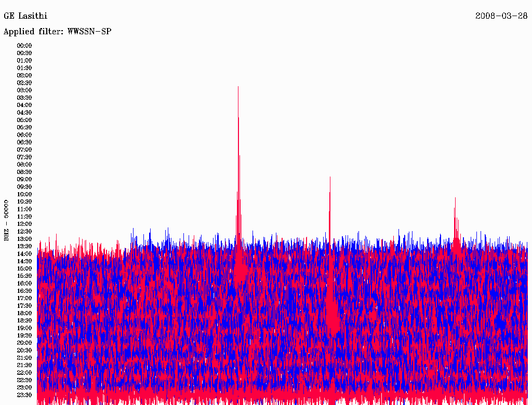Click the 23:30 time label
The image size is (532, 405).
point(24,395)
